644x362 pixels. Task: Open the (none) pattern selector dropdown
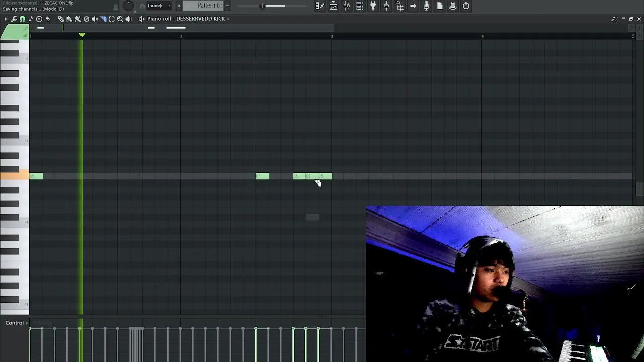(x=158, y=6)
